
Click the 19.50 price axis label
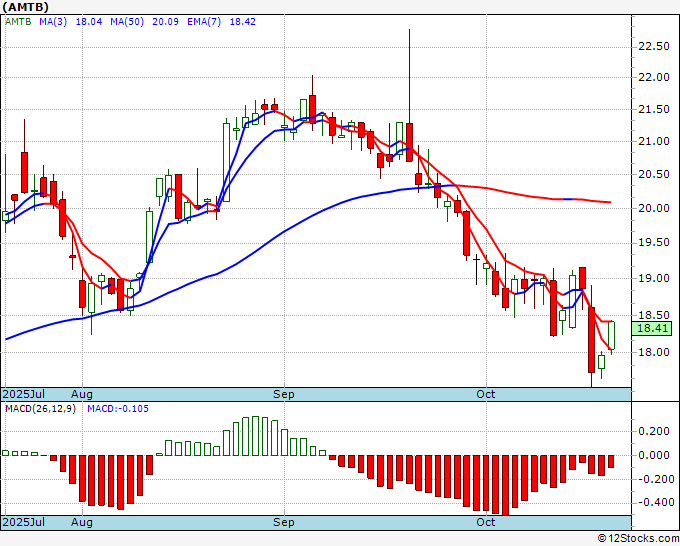[x=654, y=242]
